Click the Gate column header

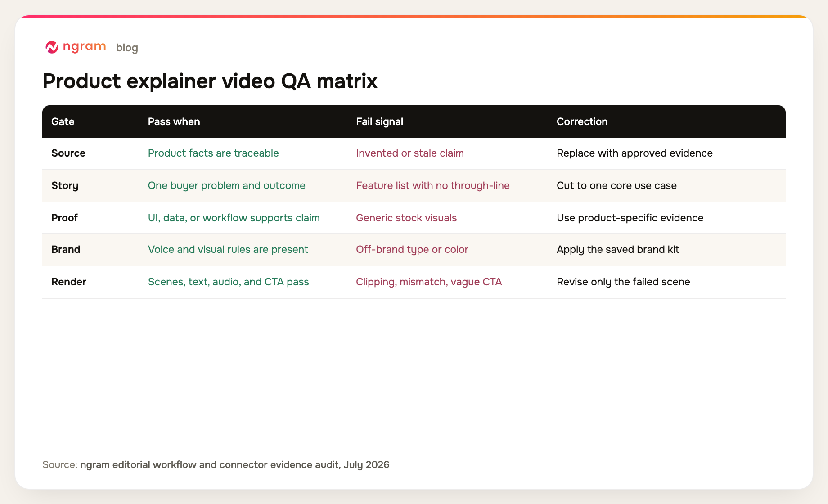click(x=63, y=121)
